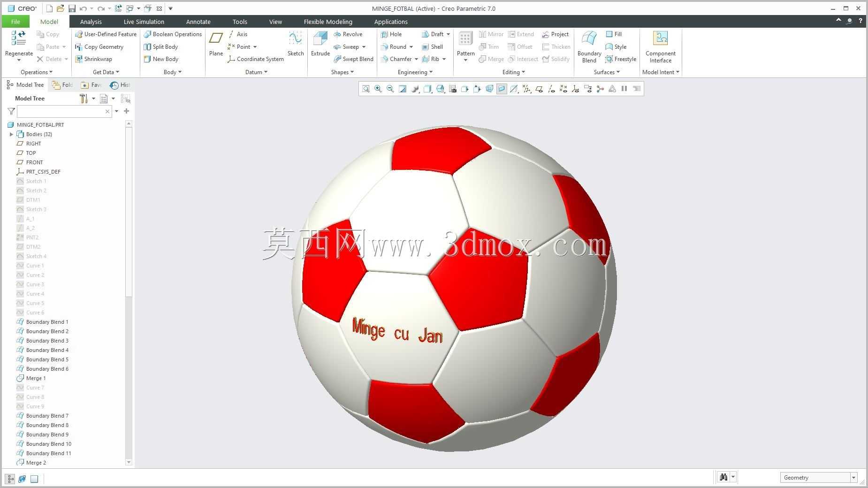Toggle axis display in graphics toolbar
This screenshot has height=488, width=868.
(551, 89)
